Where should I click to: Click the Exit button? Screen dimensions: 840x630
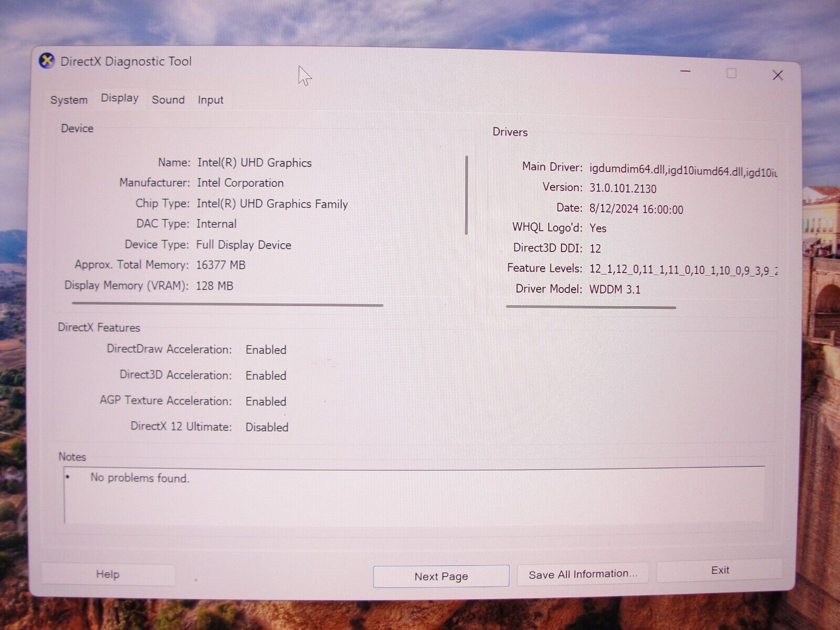pos(720,570)
